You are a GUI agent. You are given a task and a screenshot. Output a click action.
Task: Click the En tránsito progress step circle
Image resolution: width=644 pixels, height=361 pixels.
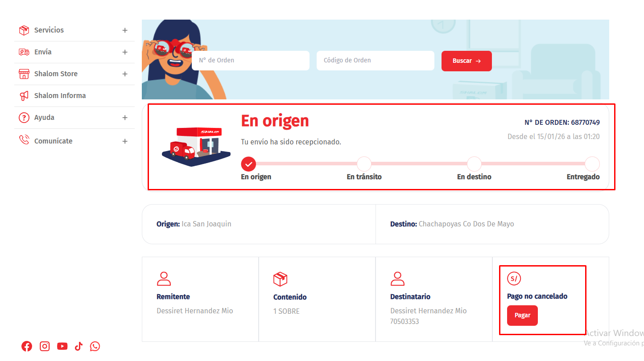(364, 164)
